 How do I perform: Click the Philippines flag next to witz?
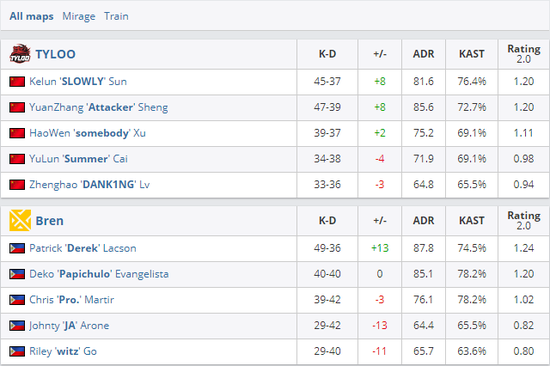pyautogui.click(x=17, y=351)
